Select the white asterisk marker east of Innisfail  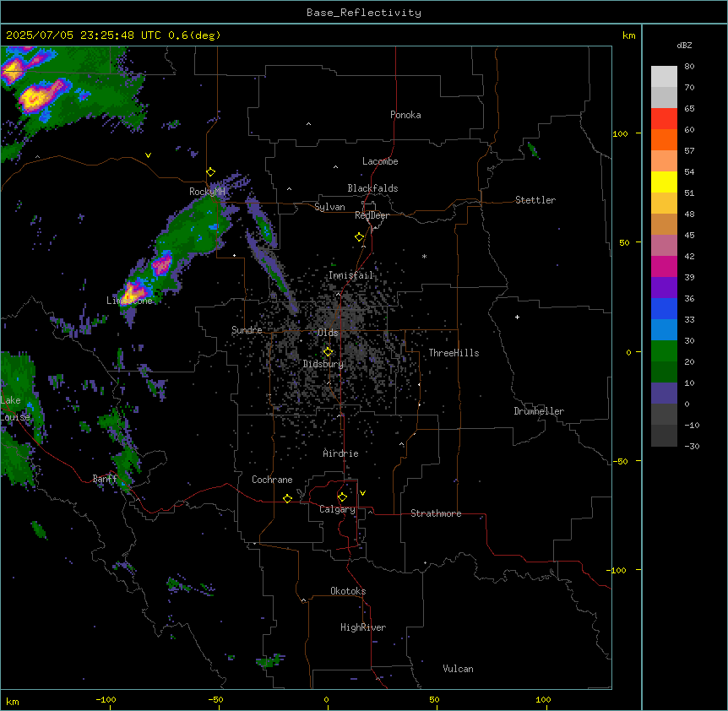point(424,256)
